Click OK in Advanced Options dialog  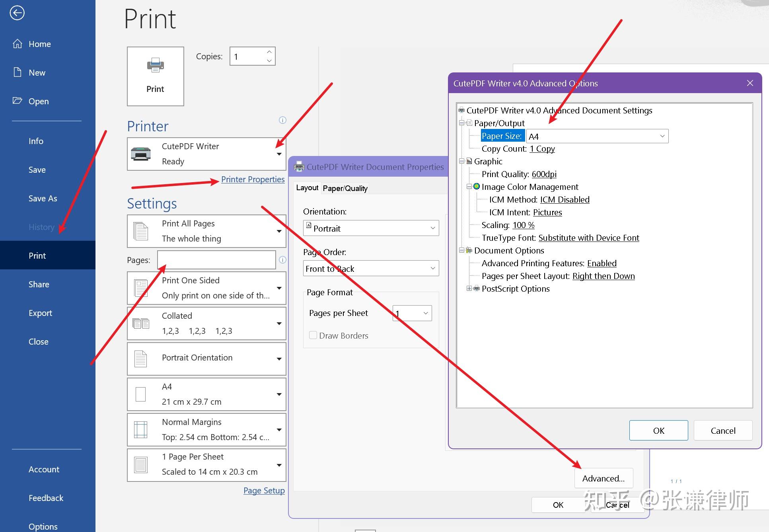pos(658,431)
